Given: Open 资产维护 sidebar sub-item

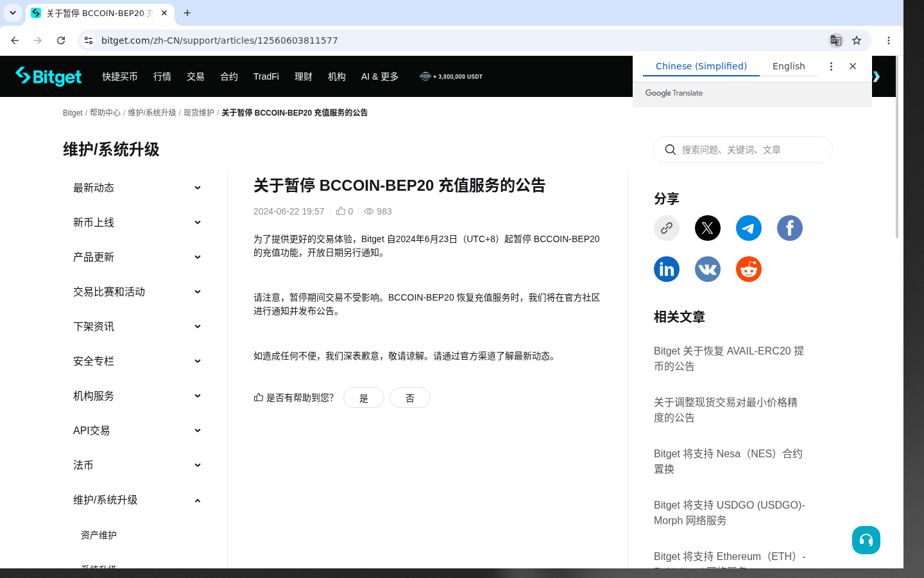Looking at the screenshot, I should 99,535.
